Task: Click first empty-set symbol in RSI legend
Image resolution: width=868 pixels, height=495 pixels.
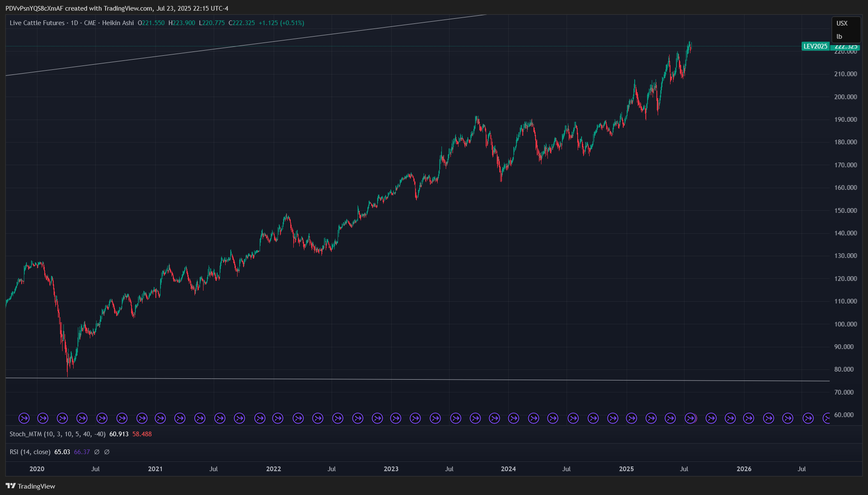Action: click(97, 452)
